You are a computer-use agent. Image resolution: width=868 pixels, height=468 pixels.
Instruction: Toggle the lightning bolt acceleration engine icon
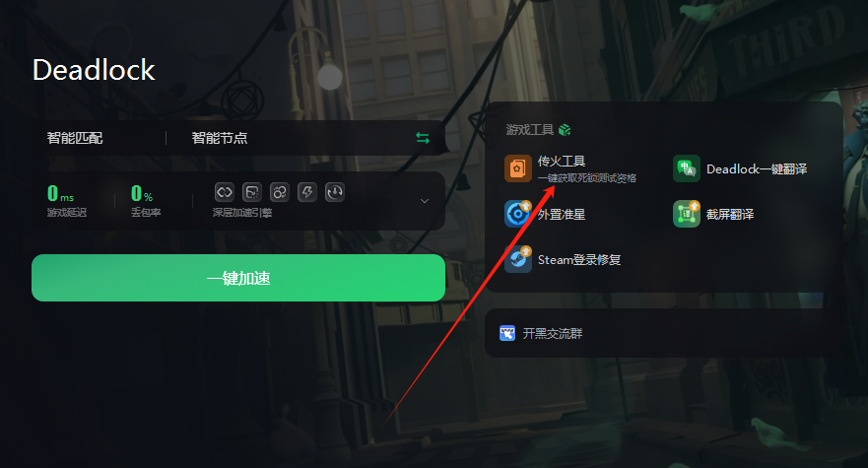tap(307, 192)
